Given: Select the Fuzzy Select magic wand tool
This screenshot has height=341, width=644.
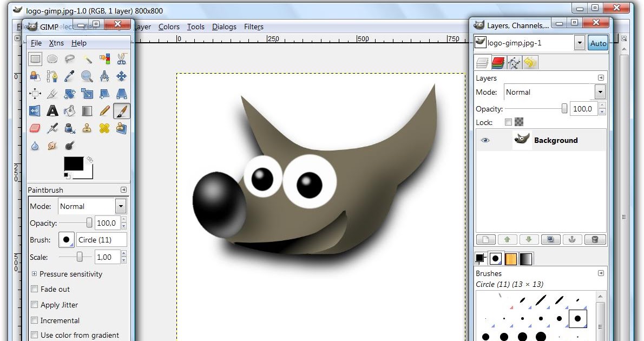Looking at the screenshot, I should [87, 59].
